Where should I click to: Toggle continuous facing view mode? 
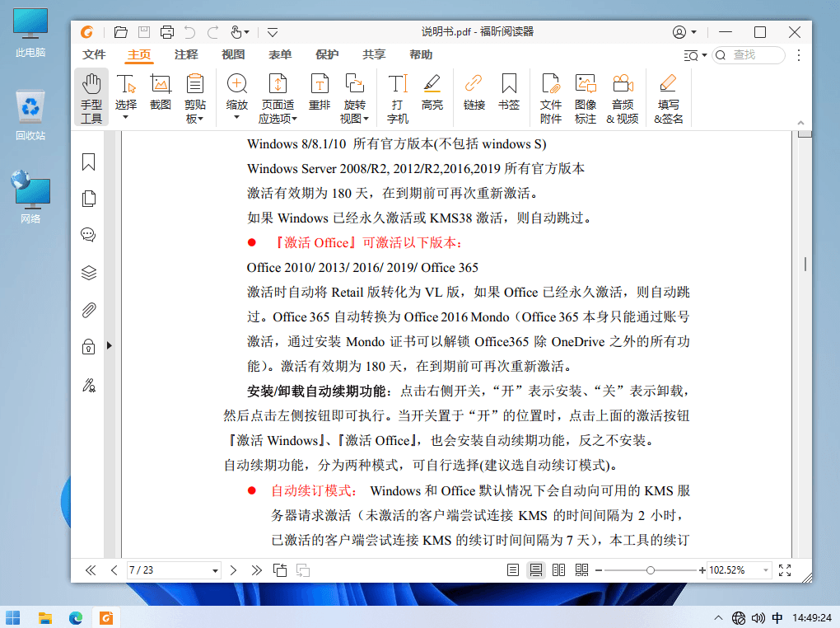point(581,570)
